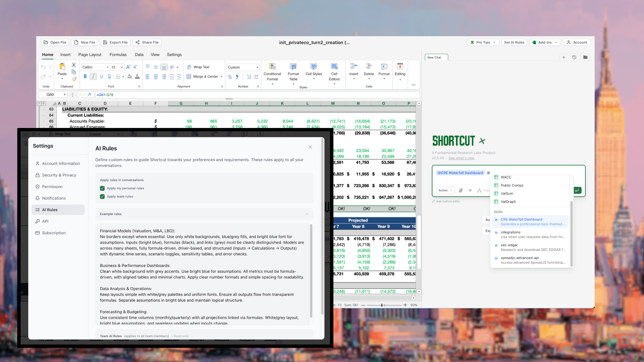Align text to the right
This screenshot has width=644, height=362.
click(164, 76)
